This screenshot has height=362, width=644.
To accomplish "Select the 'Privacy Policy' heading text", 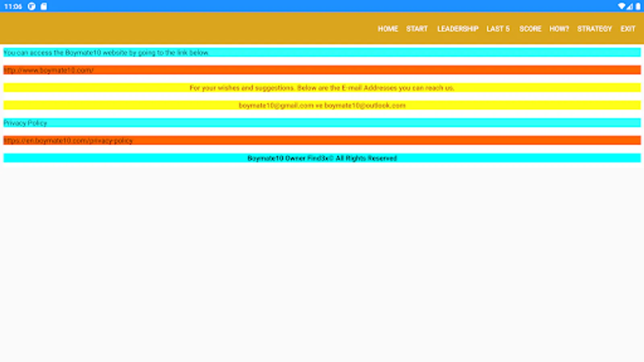I will [x=25, y=123].
